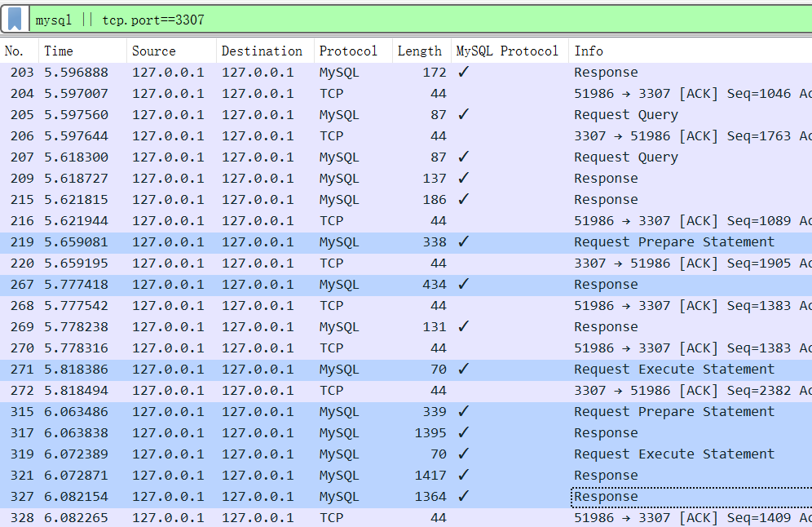Click the Length column header

coord(419,51)
